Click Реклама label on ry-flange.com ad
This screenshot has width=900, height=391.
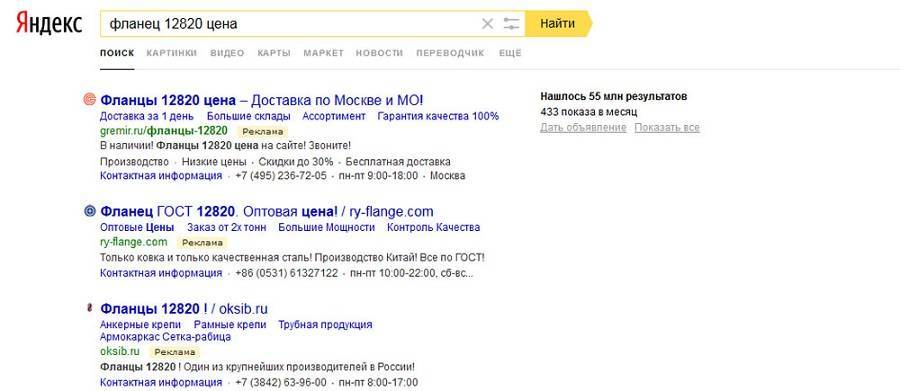203,243
